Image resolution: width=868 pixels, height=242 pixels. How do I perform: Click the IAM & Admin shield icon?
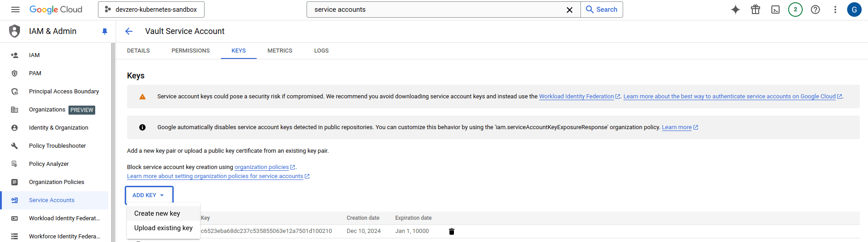(15, 31)
